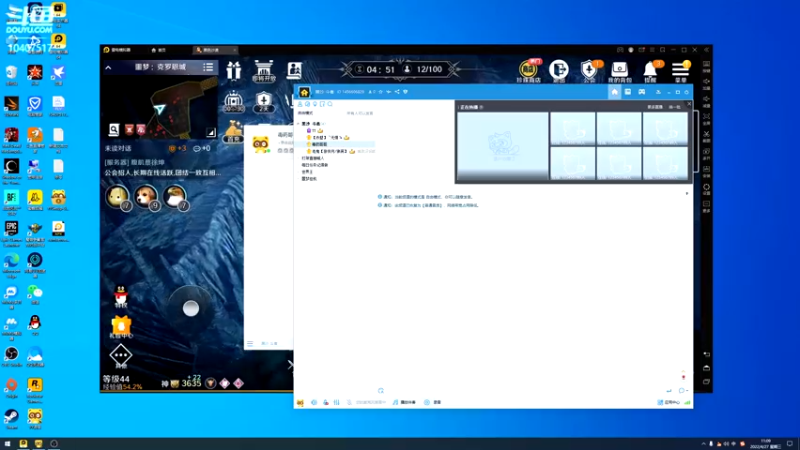Open the gold bag 首充 icon
The height and width of the screenshot is (450, 800).
[x=233, y=132]
